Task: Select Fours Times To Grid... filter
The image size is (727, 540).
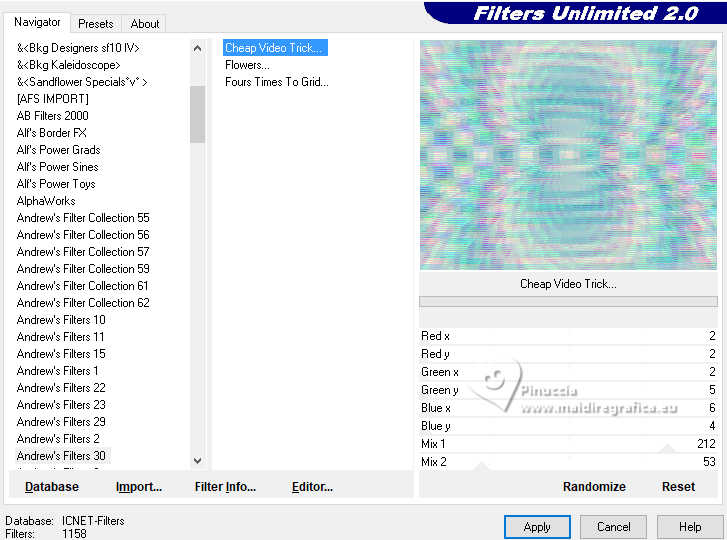Action: 277,82
